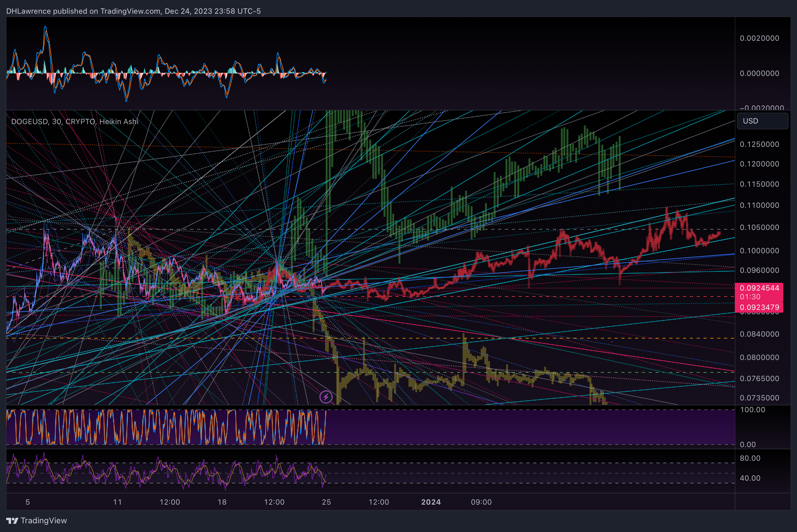
Task: Click the 0.0960000 price axis label
Action: 759,271
